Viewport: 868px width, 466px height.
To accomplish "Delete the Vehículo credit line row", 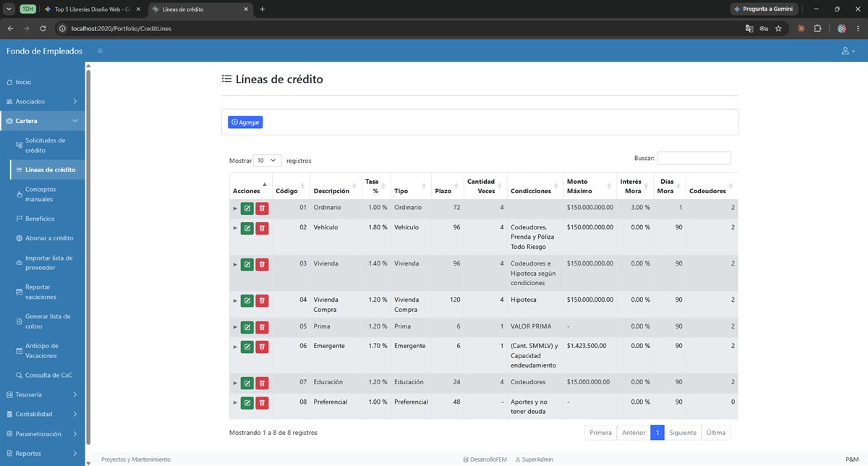I will (262, 228).
